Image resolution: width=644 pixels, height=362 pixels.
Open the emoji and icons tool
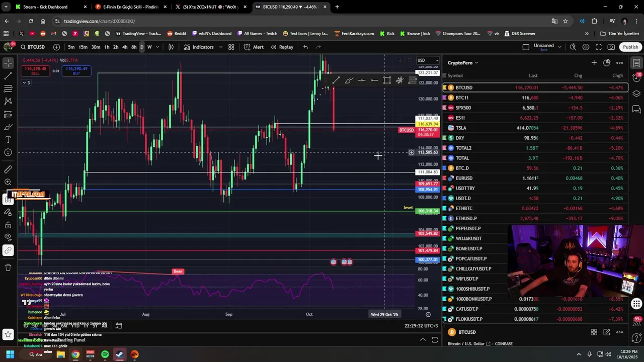click(8, 152)
